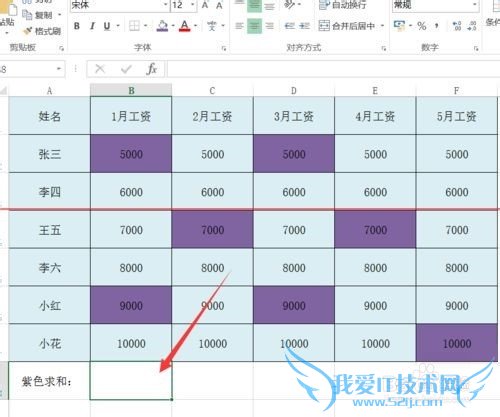Toggle underline formatting
Viewport: 500px width, 417px height.
(x=107, y=26)
